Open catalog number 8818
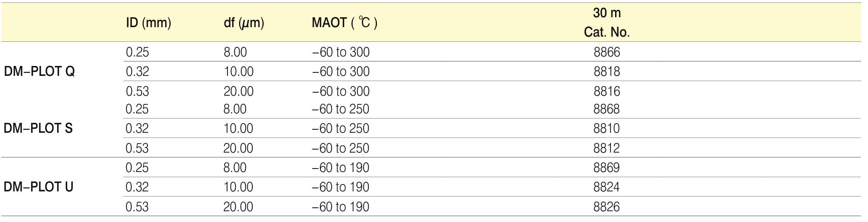868x222 pixels. point(607,72)
